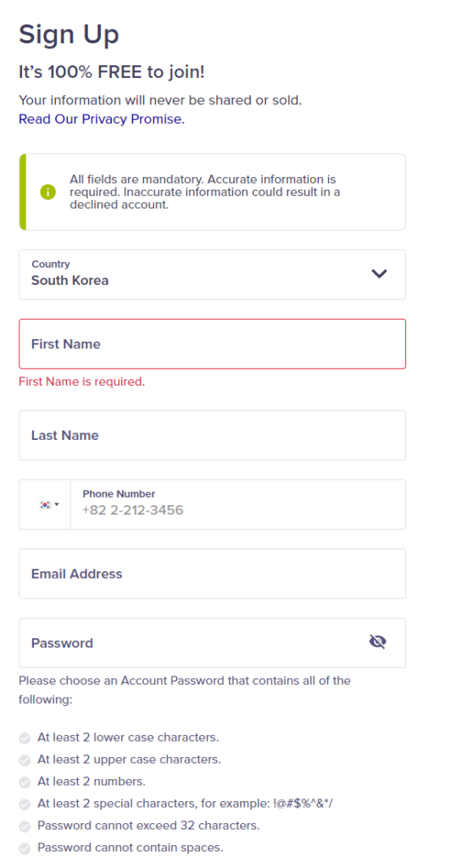The height and width of the screenshot is (868, 462).
Task: Click the Email Address field
Action: pyautogui.click(x=213, y=574)
